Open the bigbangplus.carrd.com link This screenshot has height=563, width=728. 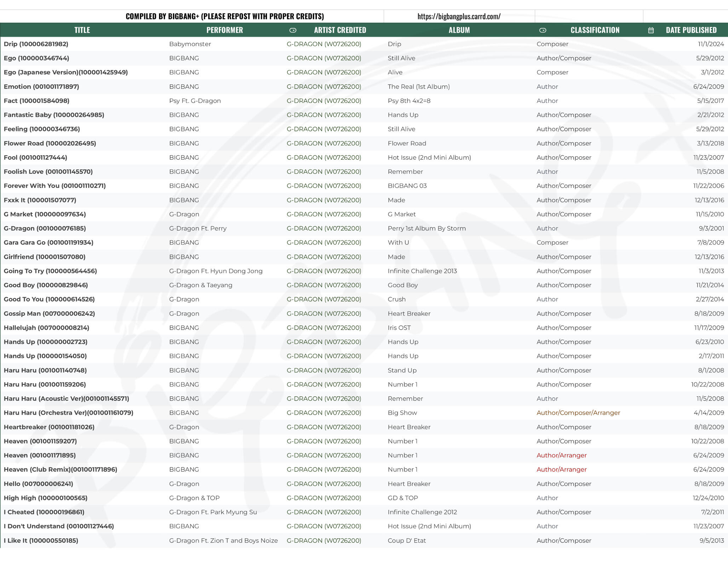click(459, 16)
